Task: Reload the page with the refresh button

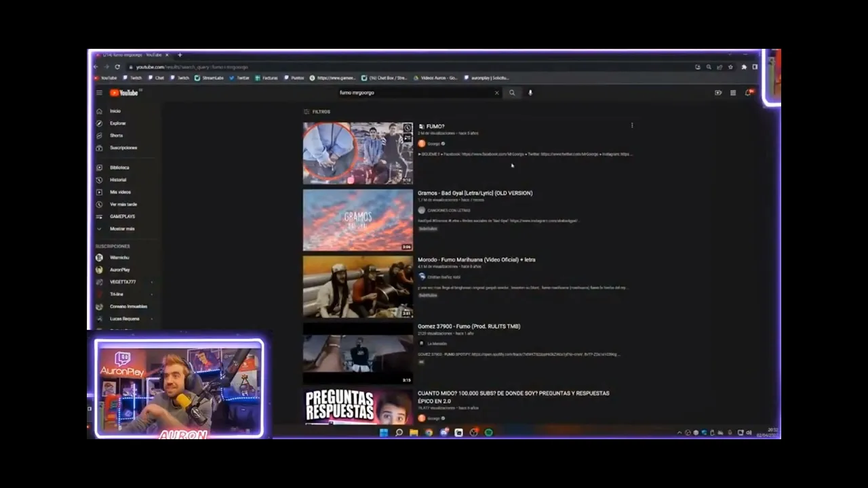Action: coord(117,67)
